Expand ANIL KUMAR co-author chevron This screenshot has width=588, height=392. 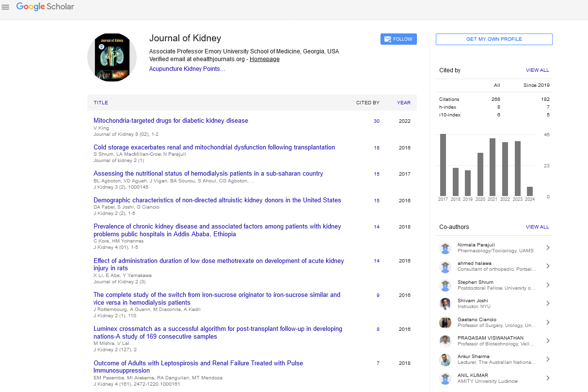pos(548,378)
